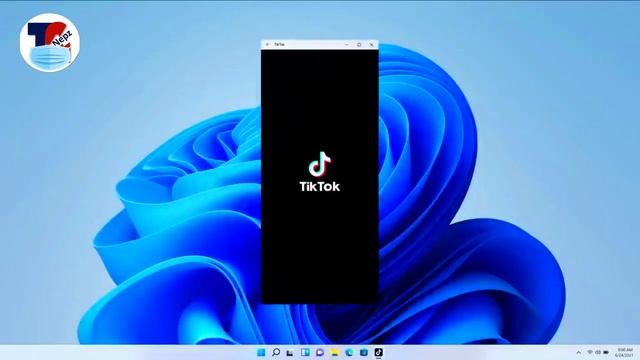Minimize the TikTok window
This screenshot has height=360, width=640.
[347, 44]
